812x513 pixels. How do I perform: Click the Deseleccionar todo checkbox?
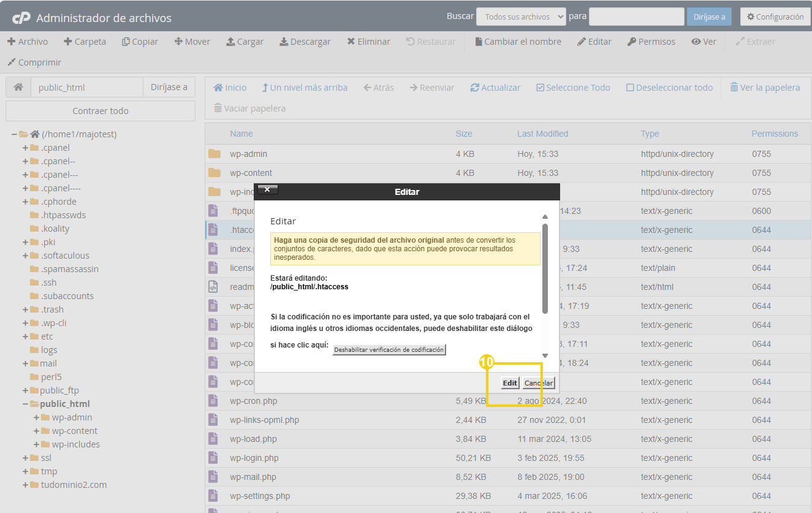tap(630, 88)
